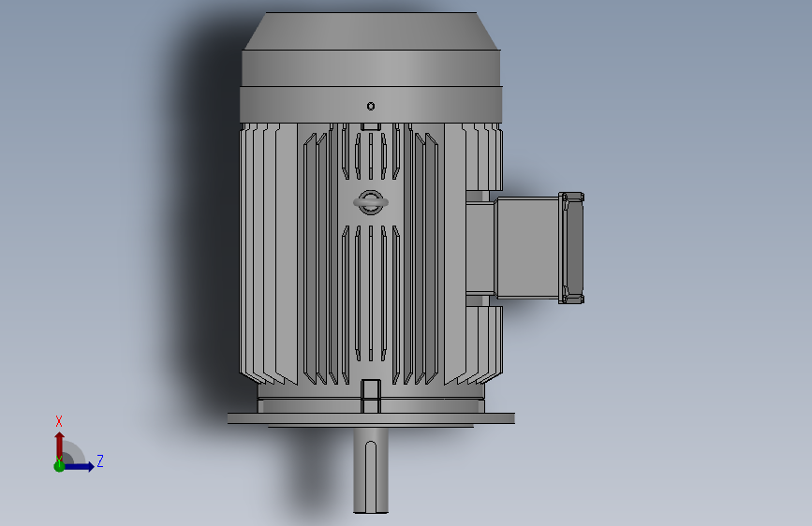Select the mounting flange plate
Screen dimensions: 812x526
[x=371, y=418]
